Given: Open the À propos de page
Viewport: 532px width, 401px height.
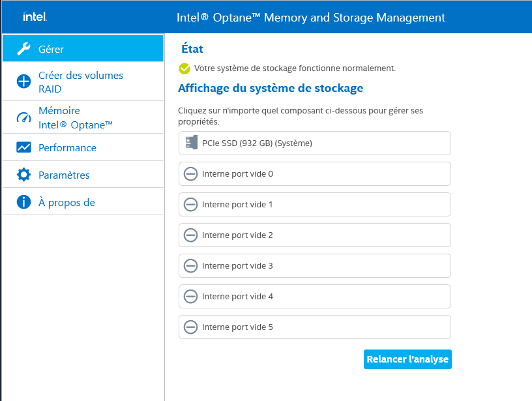Looking at the screenshot, I should click(83, 202).
